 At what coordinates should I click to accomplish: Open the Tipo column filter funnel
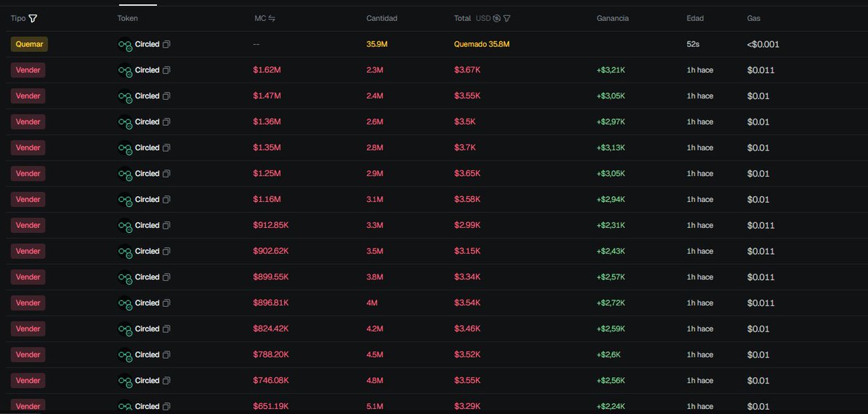(33, 18)
